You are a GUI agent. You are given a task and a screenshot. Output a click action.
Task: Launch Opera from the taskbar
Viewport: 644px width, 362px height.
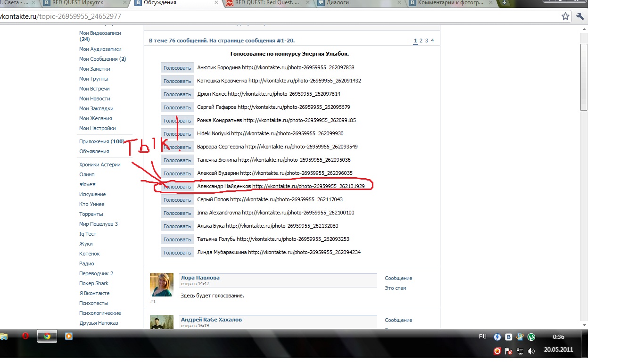[x=26, y=336]
